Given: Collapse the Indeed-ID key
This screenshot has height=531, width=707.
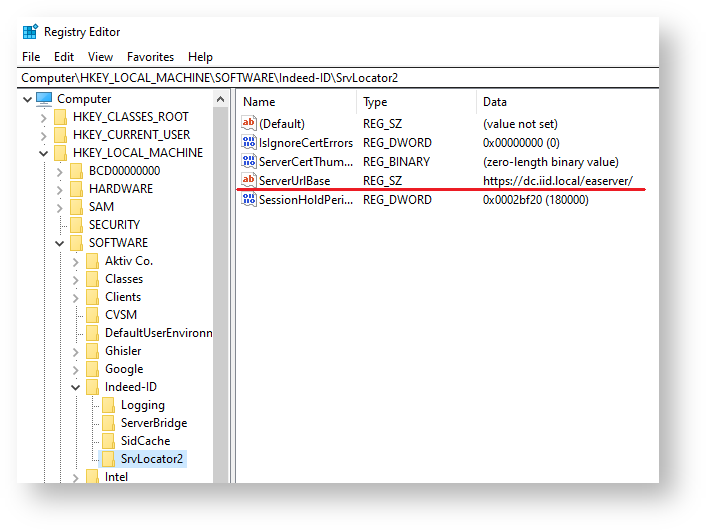Looking at the screenshot, I should coord(75,387).
